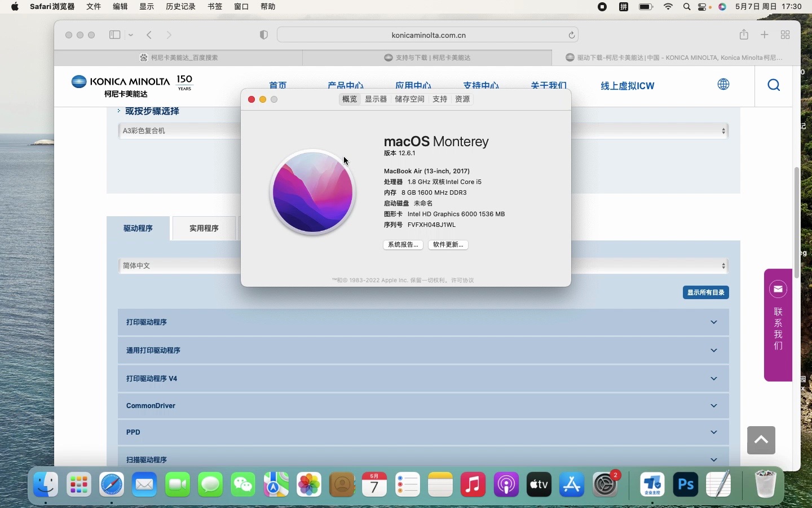Open App Store from Dock
Image resolution: width=812 pixels, height=508 pixels.
[x=572, y=484]
